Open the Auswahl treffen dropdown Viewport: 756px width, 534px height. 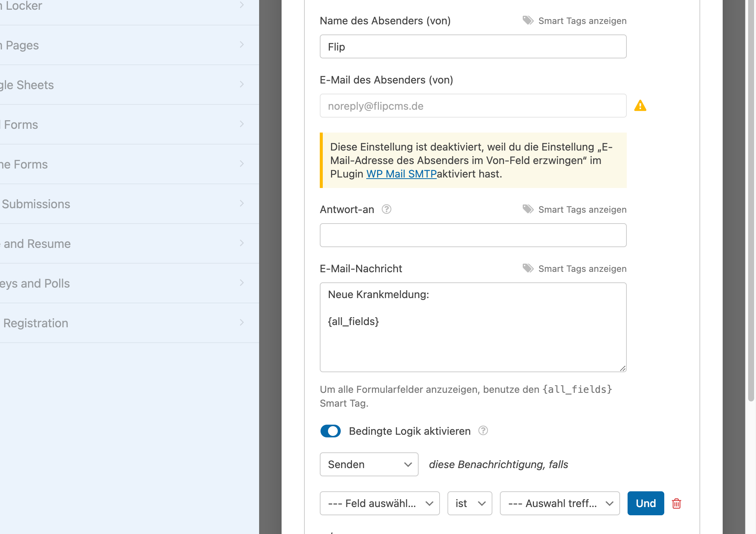(x=560, y=503)
